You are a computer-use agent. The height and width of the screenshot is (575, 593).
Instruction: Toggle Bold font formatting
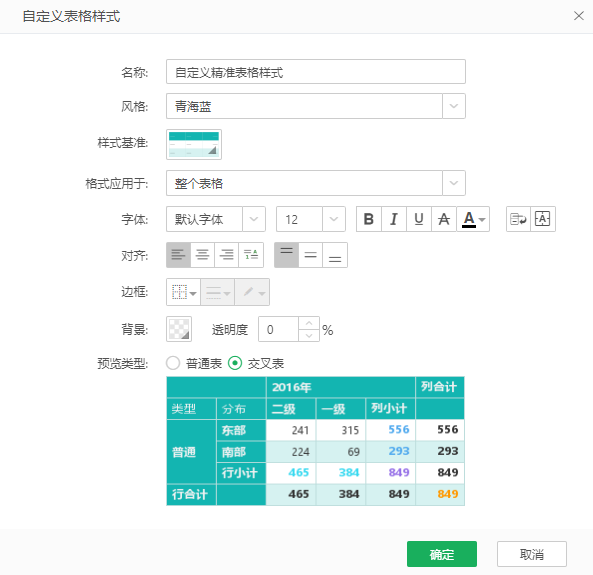point(369,219)
